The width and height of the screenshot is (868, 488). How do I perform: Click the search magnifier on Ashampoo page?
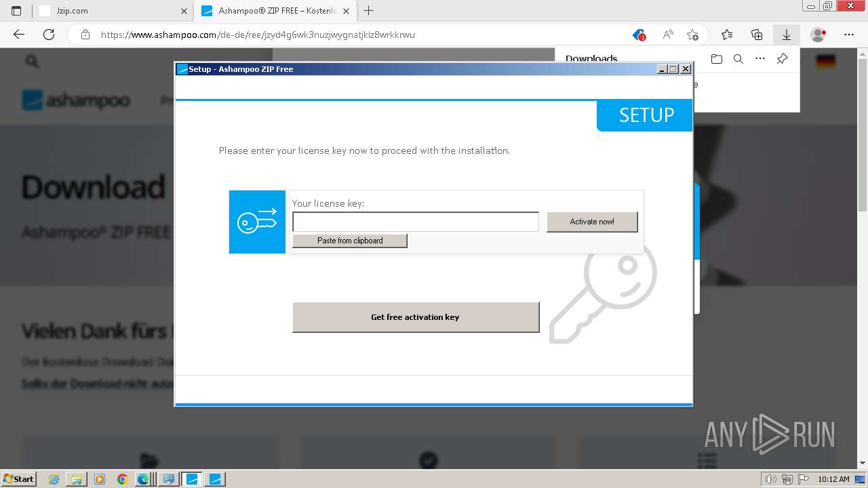coord(32,62)
